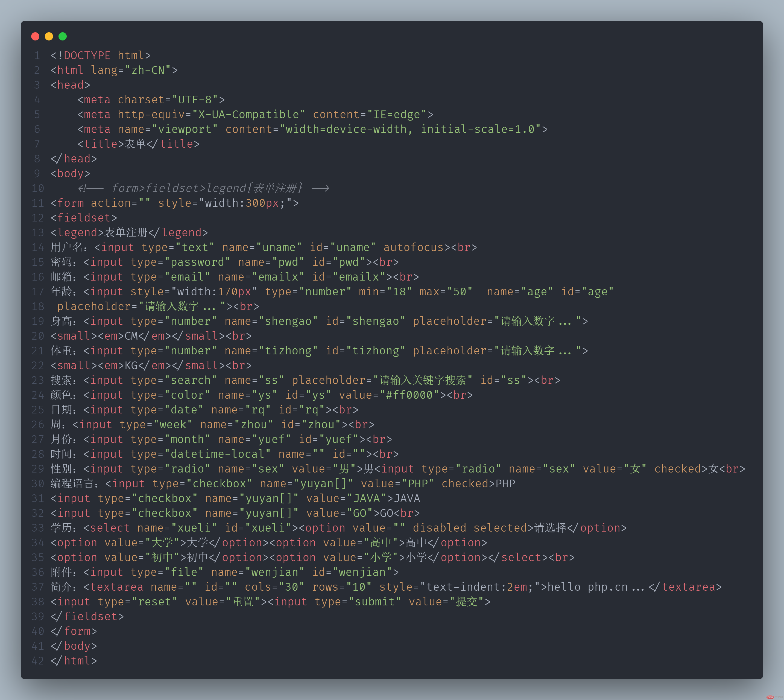Click the lang="zh-CN" attribute
The width and height of the screenshot is (784, 700).
(131, 70)
